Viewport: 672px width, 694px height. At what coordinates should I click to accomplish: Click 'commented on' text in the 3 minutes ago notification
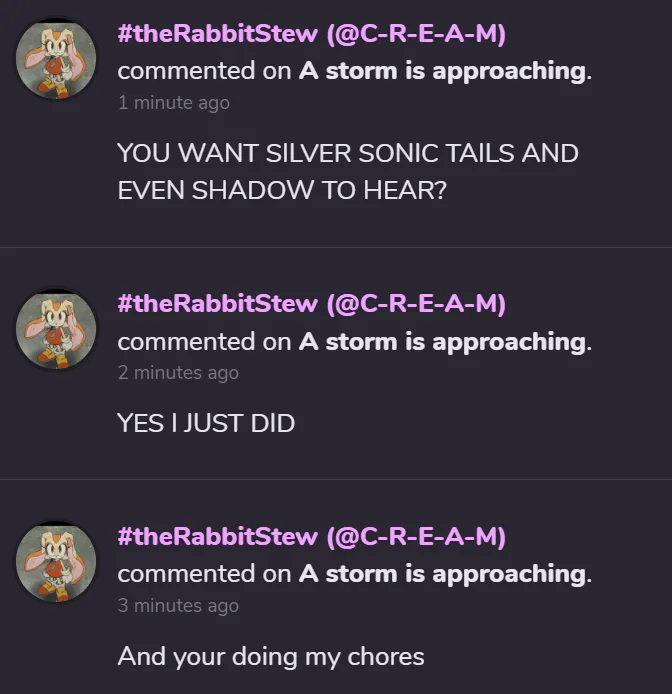[x=204, y=574]
